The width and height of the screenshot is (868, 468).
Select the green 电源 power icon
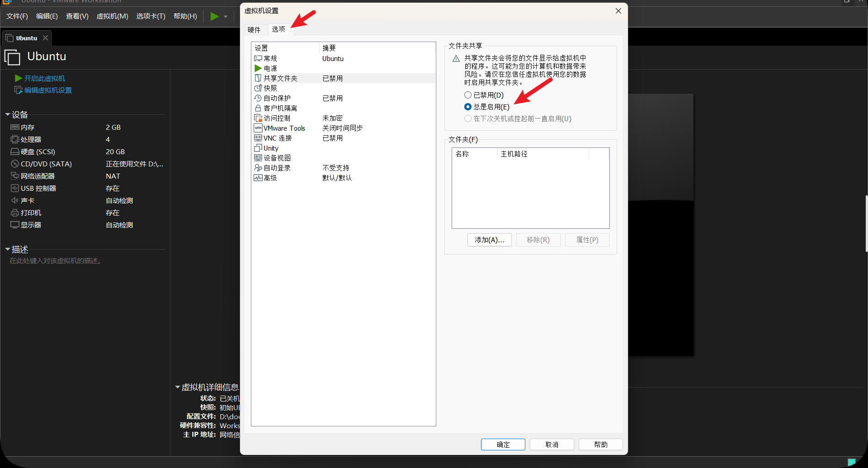[258, 68]
